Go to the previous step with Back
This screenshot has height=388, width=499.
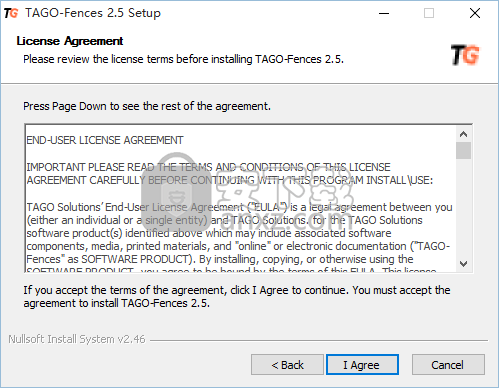287,365
